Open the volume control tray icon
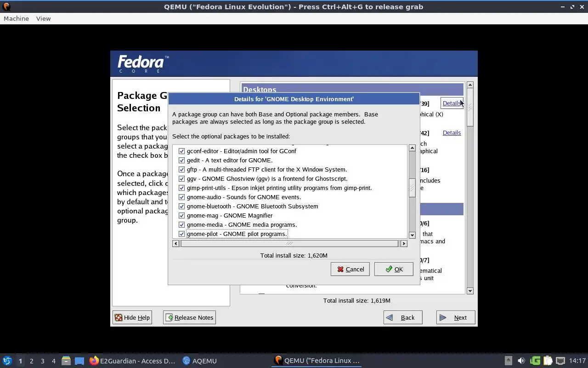This screenshot has height=368, width=588. (521, 361)
